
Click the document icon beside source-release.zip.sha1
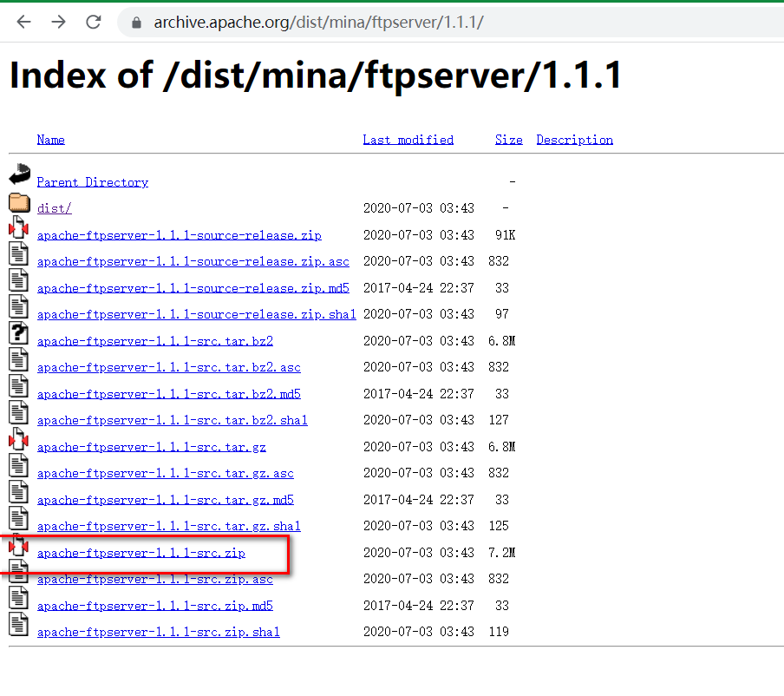(18, 306)
